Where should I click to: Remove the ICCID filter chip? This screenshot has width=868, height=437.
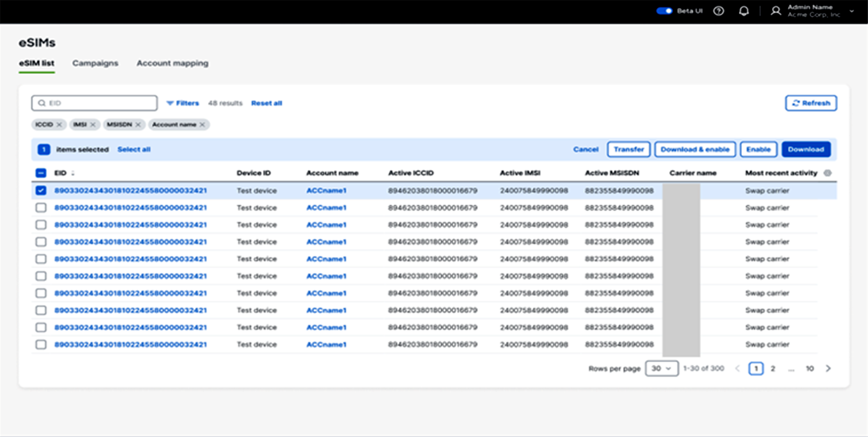[59, 125]
